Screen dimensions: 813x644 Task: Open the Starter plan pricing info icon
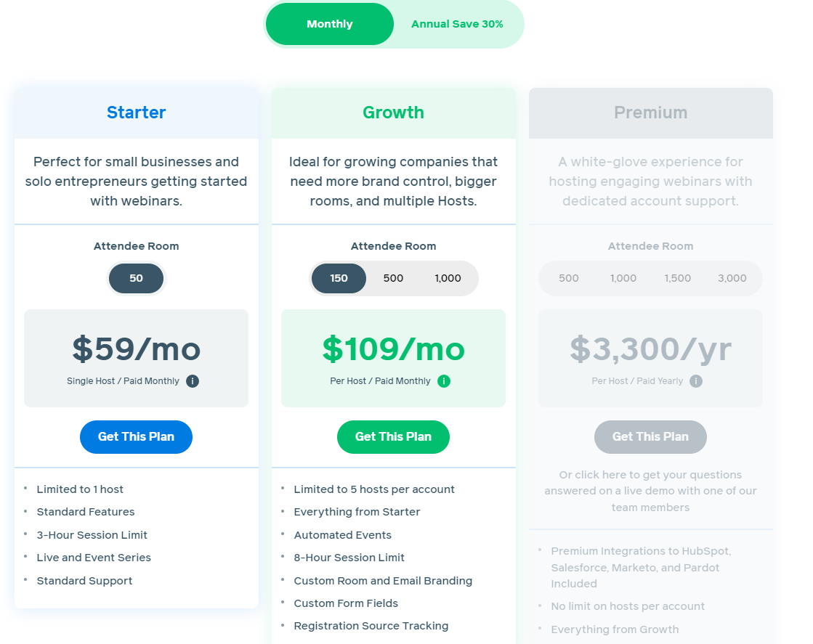[193, 380]
